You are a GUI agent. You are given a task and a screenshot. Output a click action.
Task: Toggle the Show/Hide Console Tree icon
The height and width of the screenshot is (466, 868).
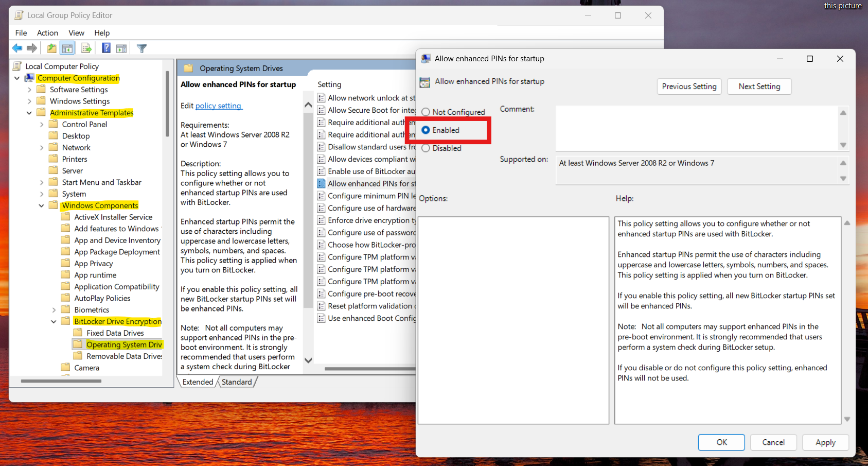[x=67, y=47]
